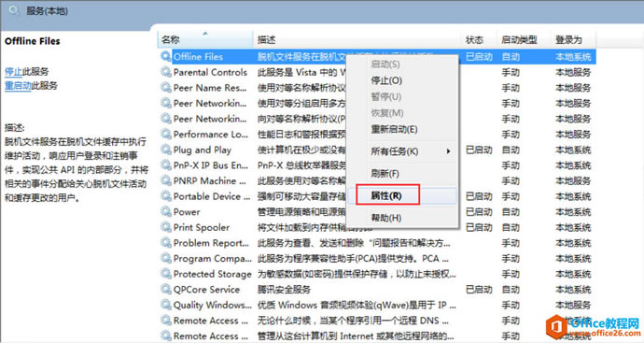Image resolution: width=644 pixels, height=343 pixels.
Task: Click the service icon next to QPCore Service
Action: [166, 289]
